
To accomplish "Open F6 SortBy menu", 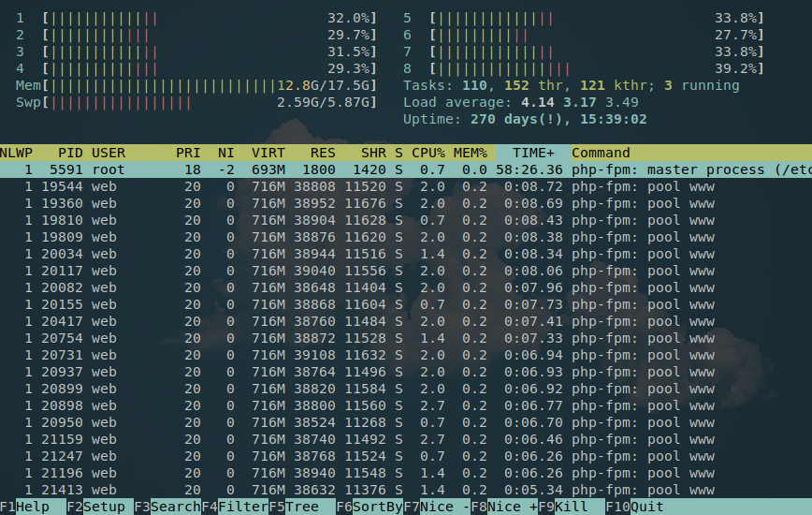I will click(x=370, y=507).
